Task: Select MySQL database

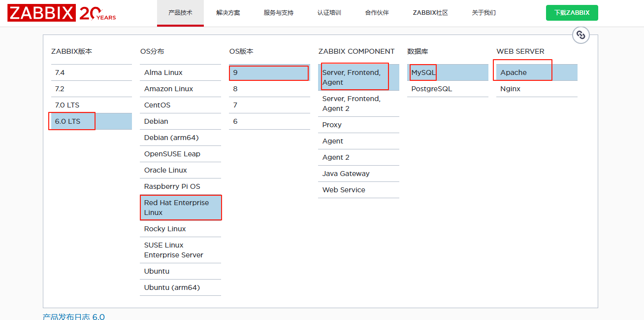Action: click(x=448, y=72)
